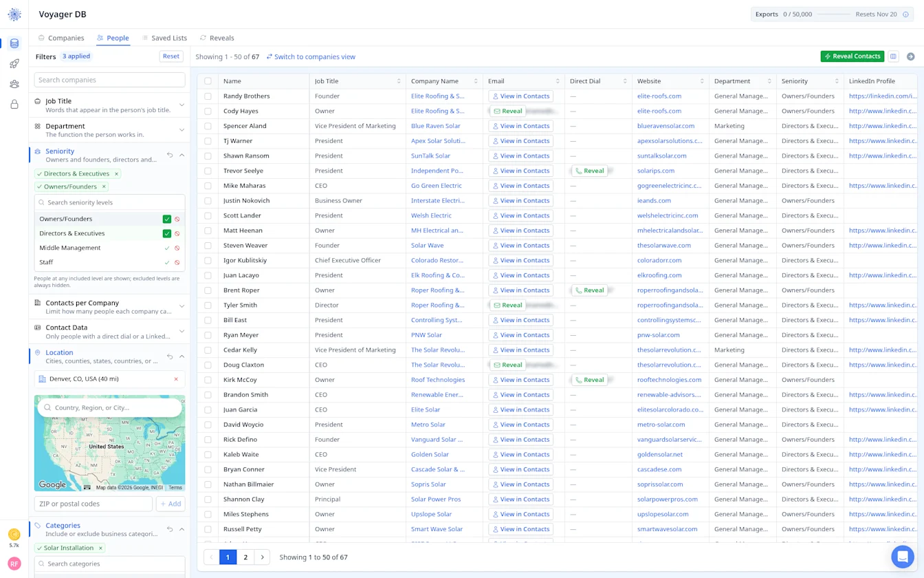Remove the Directors & Executives seniority chip
The width and height of the screenshot is (924, 578).
click(116, 174)
